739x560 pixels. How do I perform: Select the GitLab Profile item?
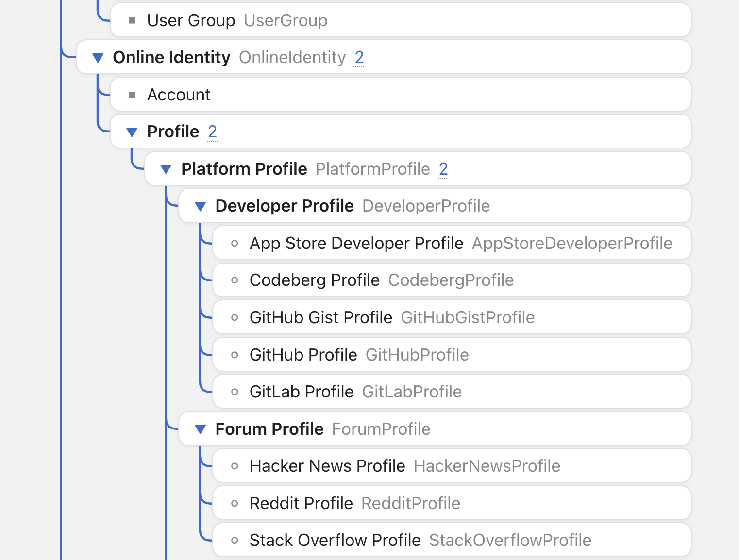452,392
